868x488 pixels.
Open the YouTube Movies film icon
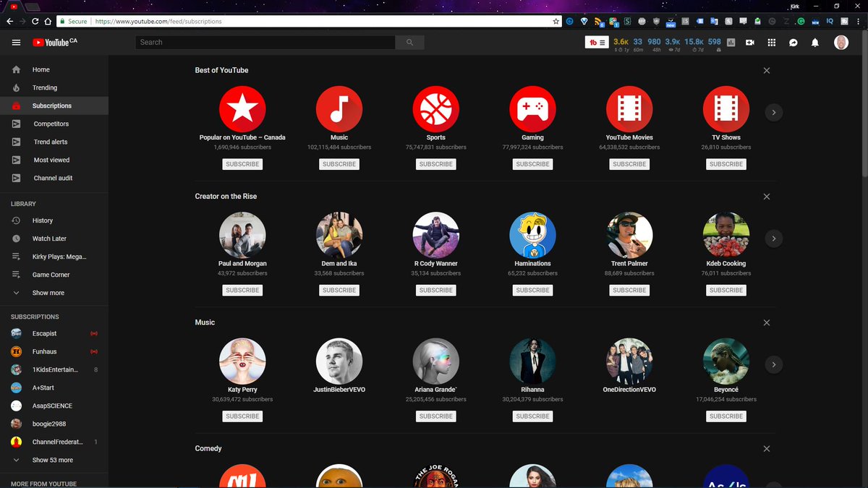click(x=629, y=109)
